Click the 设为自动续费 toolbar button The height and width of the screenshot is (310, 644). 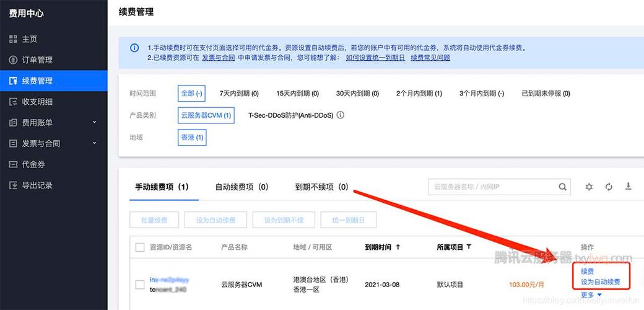coord(215,220)
